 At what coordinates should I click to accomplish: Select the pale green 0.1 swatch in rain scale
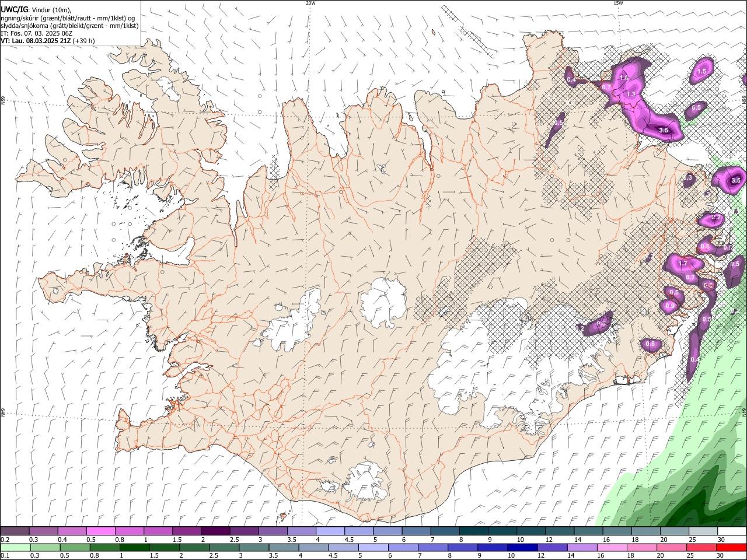click(15, 548)
